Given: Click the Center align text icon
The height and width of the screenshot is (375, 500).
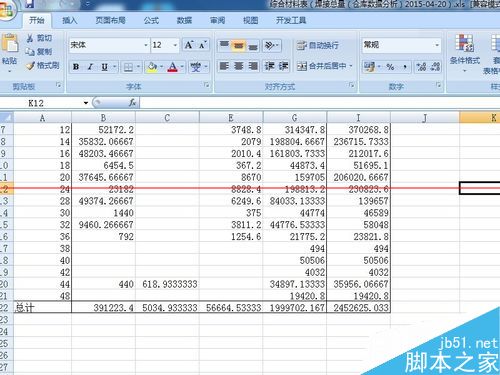Looking at the screenshot, I should pyautogui.click(x=238, y=66).
